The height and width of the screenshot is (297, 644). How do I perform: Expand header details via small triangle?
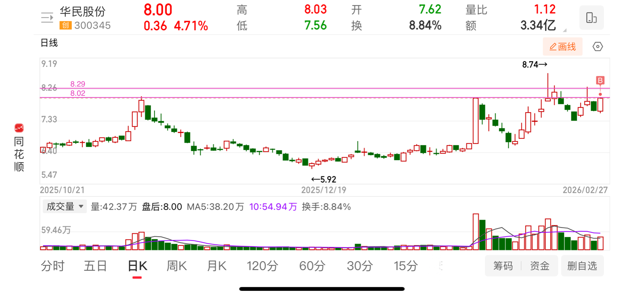point(565,30)
